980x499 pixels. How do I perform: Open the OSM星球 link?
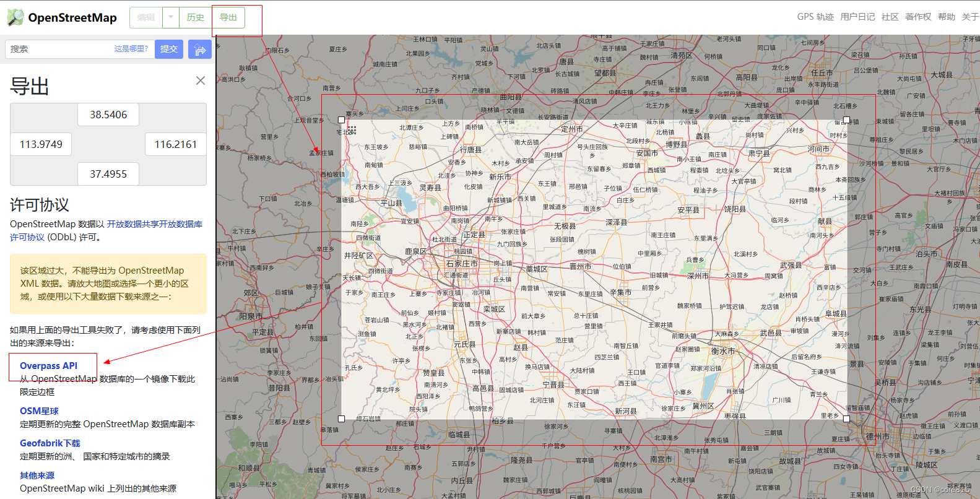pyautogui.click(x=39, y=411)
